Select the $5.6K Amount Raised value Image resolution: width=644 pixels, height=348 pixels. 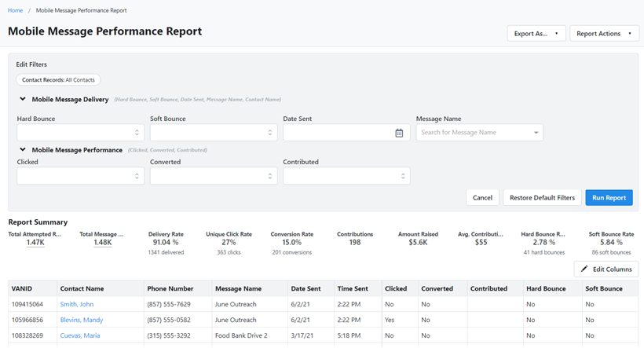418,243
